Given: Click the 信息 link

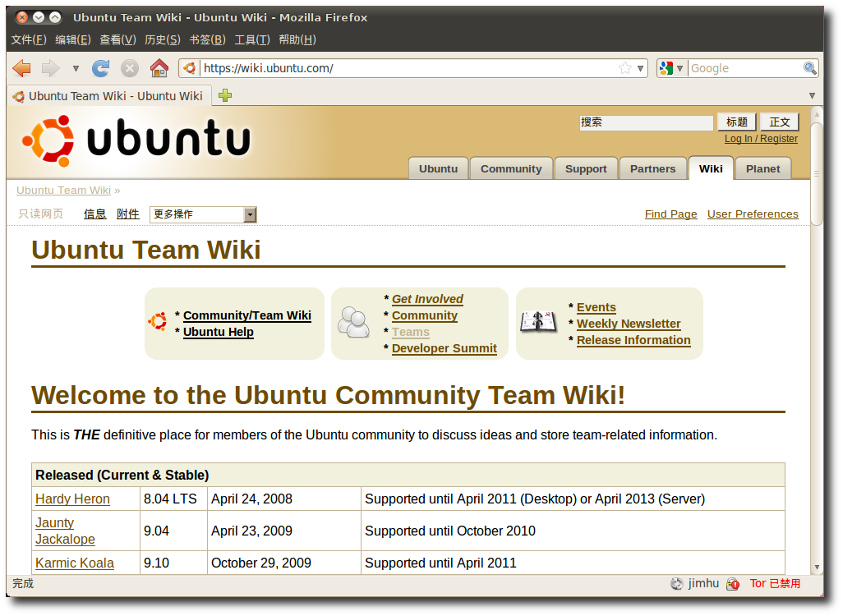Looking at the screenshot, I should coord(95,214).
